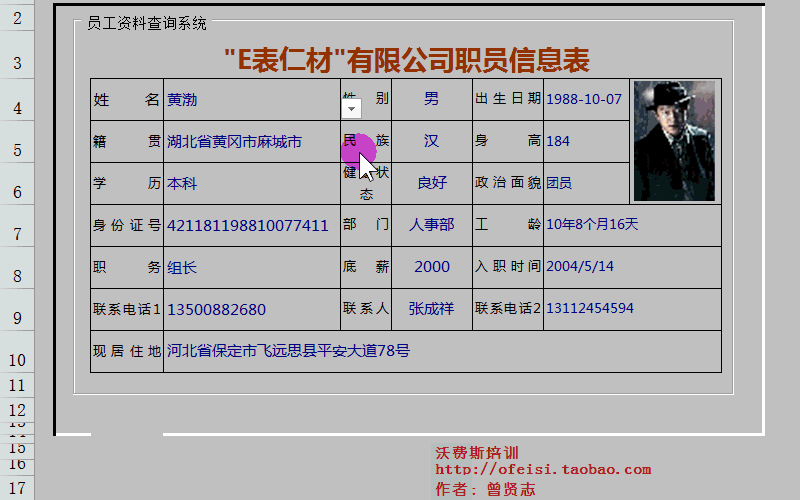This screenshot has height=500, width=800.
Task: Click the employee photo thumbnail
Action: click(674, 141)
